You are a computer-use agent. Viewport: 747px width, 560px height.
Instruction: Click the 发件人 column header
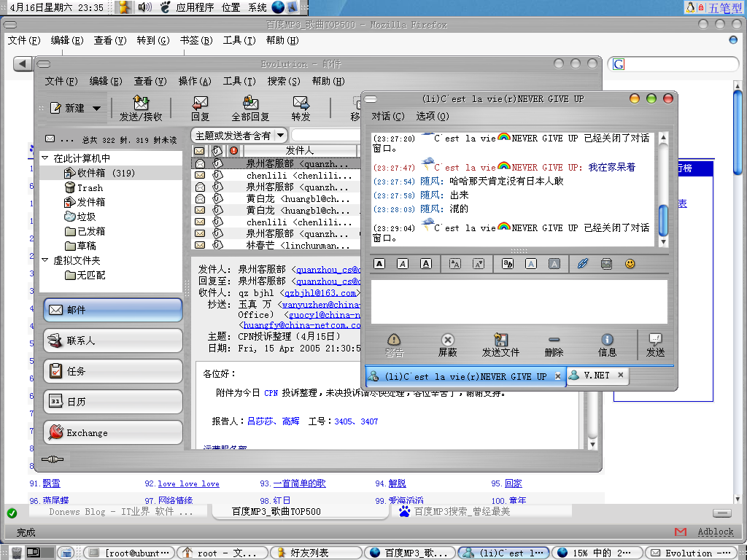click(300, 150)
